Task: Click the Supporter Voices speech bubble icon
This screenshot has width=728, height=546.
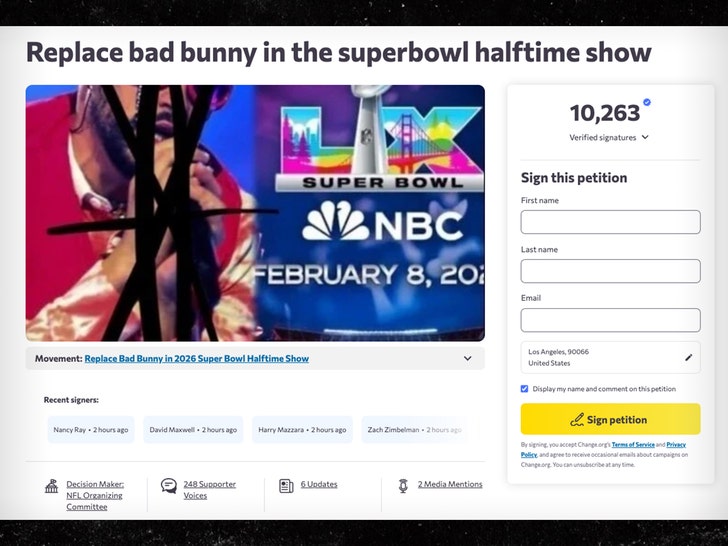Action: click(x=168, y=486)
